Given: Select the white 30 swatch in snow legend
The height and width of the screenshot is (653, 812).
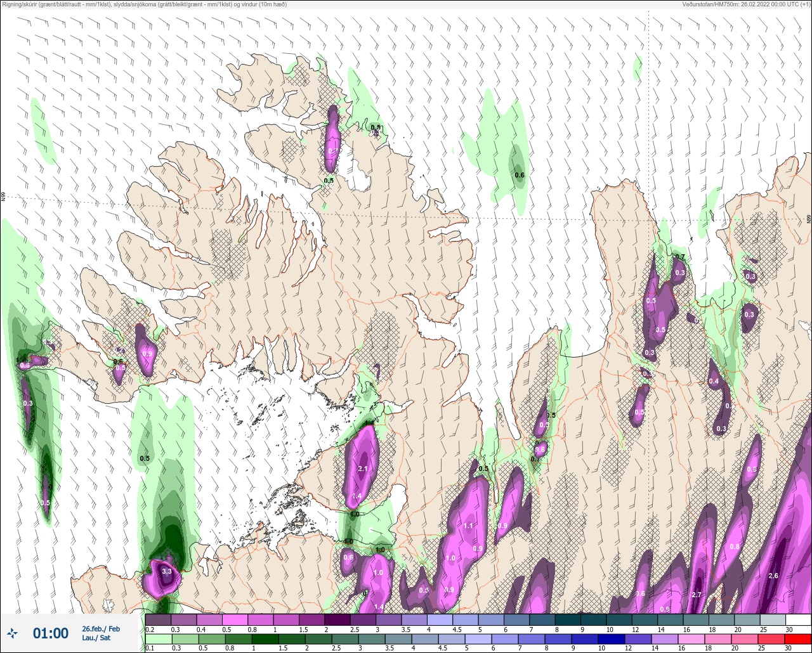Looking at the screenshot, I should click(798, 619).
